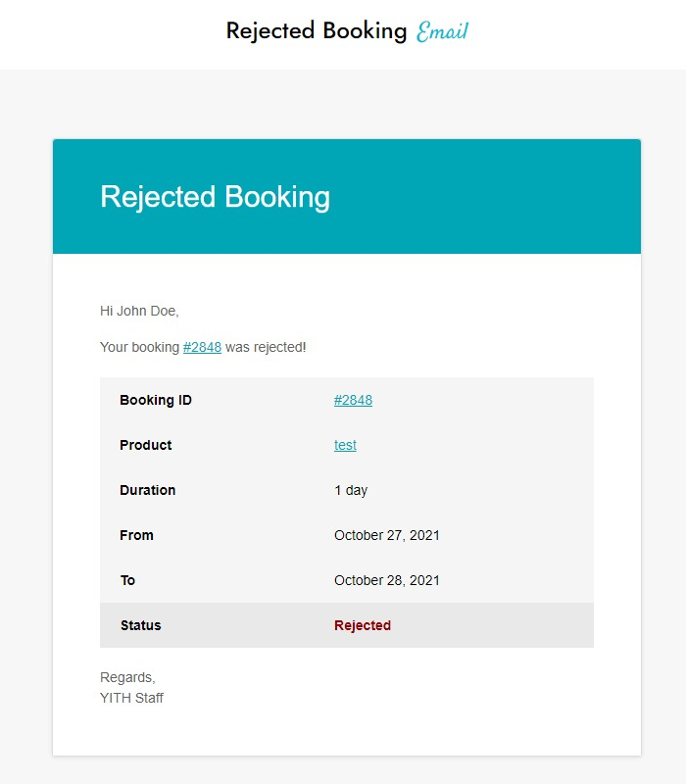The height and width of the screenshot is (784, 686).
Task: Select the To label
Action: (x=127, y=580)
